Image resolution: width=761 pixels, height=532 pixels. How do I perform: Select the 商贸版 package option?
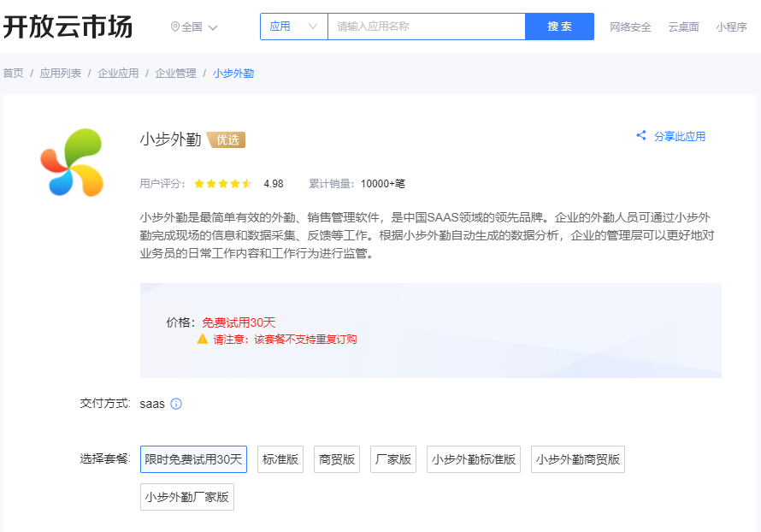click(337, 459)
